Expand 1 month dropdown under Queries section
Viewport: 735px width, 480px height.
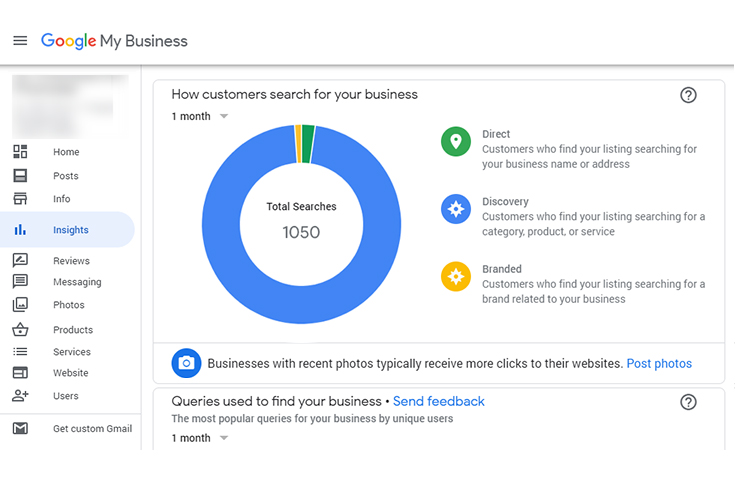[x=200, y=438]
